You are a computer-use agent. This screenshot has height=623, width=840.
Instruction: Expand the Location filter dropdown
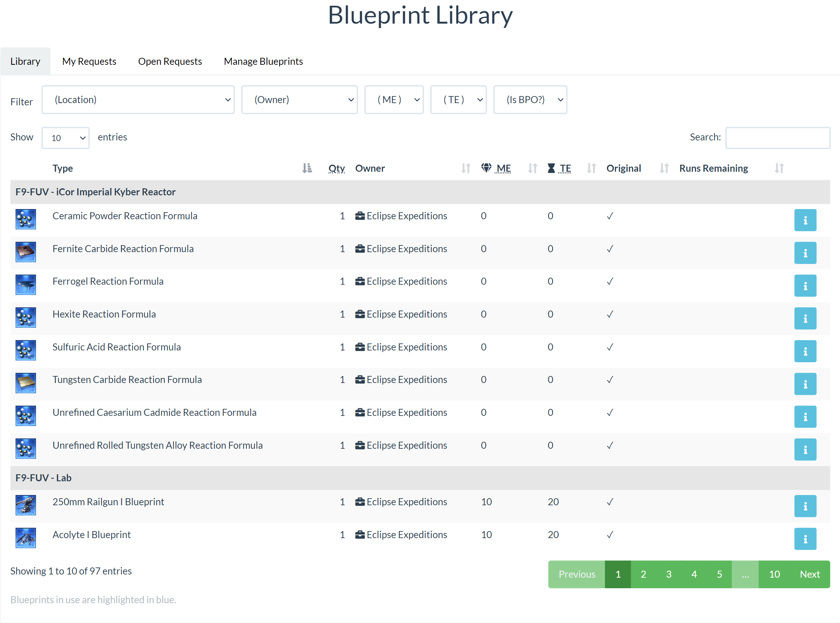[138, 100]
